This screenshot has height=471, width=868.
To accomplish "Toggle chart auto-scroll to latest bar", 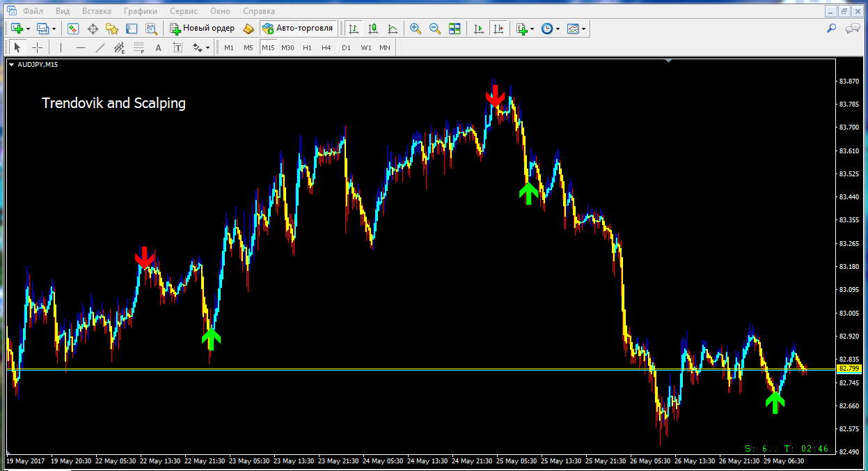I will point(478,29).
